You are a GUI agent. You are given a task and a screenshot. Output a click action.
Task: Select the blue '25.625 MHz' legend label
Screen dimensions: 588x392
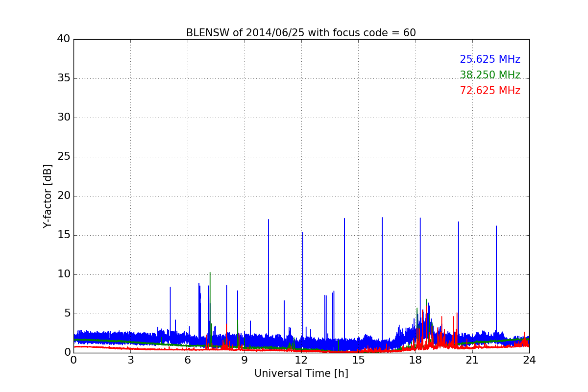(490, 59)
